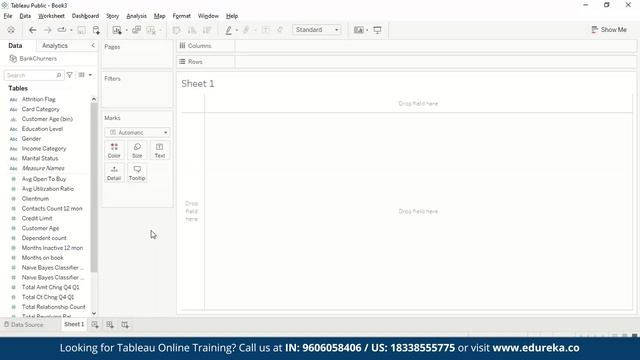The height and width of the screenshot is (360, 640).
Task: Click the Presentation Mode icon
Action: click(378, 30)
